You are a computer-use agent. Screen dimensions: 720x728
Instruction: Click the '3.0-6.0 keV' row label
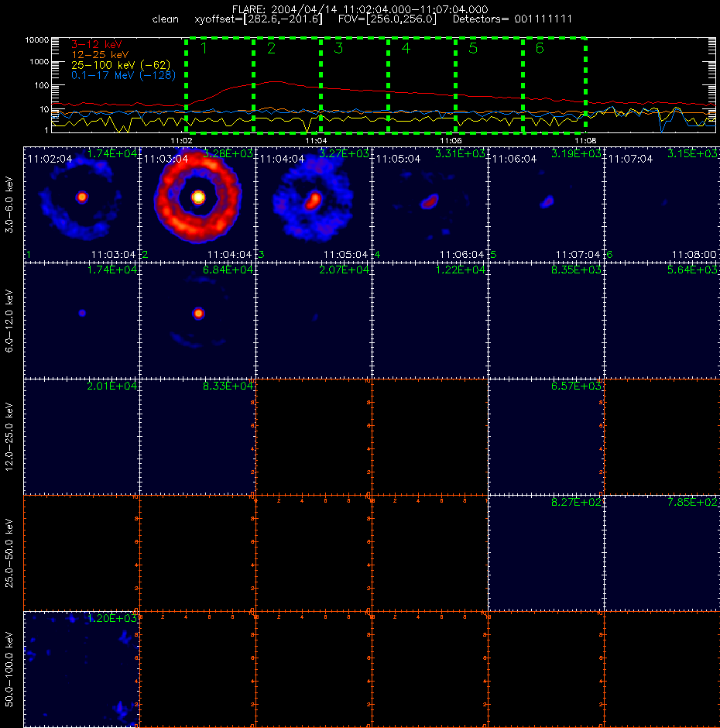tap(9, 204)
